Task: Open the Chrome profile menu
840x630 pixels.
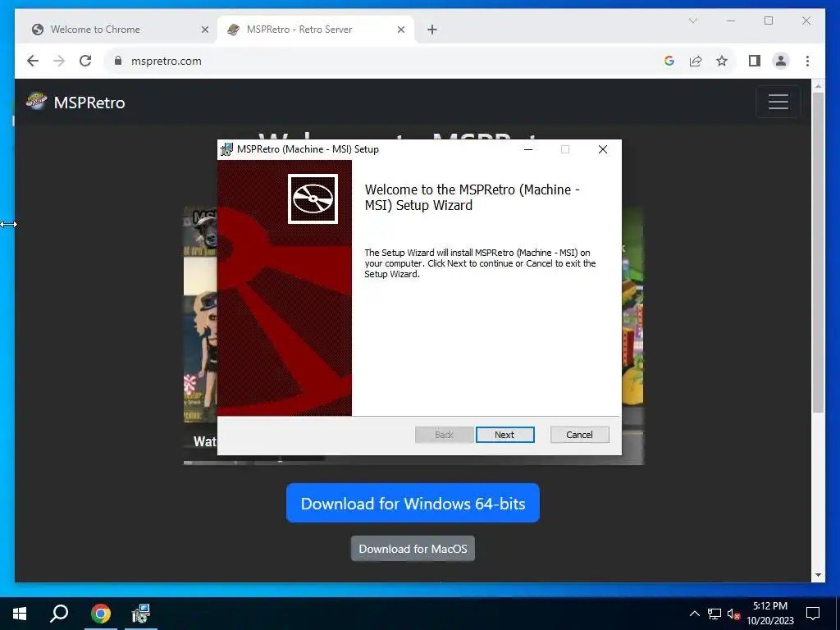Action: tap(781, 61)
